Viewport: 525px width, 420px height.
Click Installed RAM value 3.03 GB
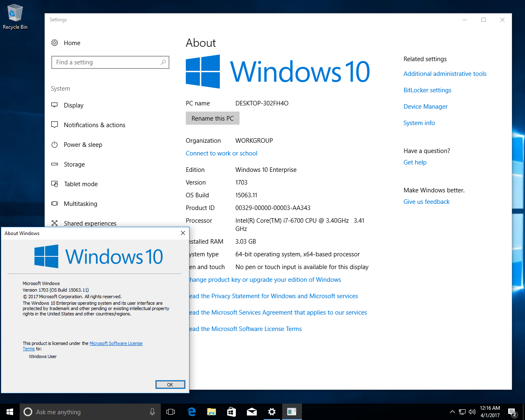point(246,242)
